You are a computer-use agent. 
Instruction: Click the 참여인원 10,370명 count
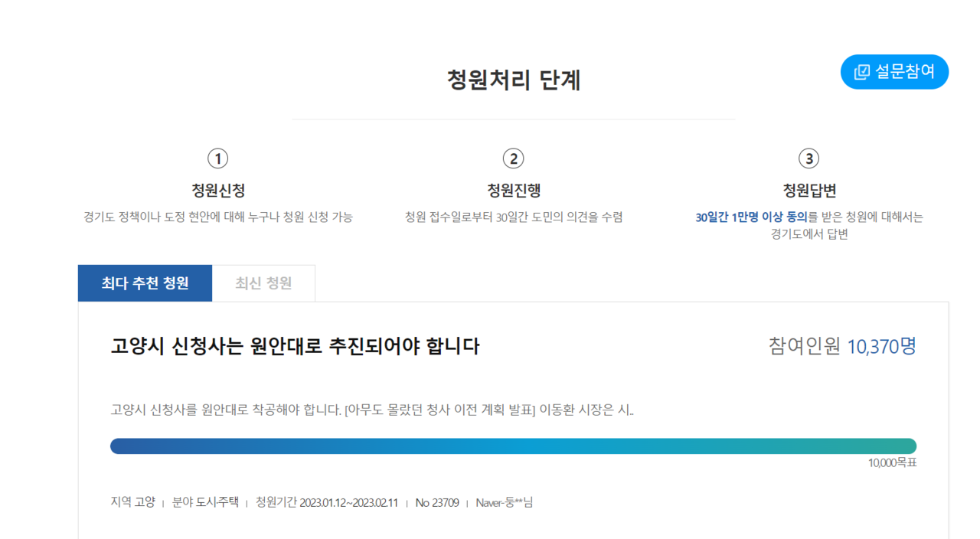(x=841, y=346)
